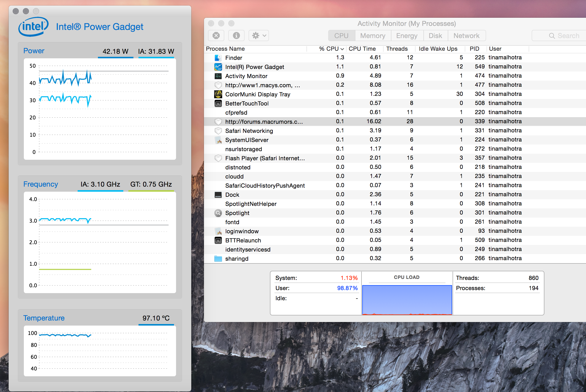The image size is (586, 392).
Task: Switch to the Network tab
Action: (x=467, y=35)
